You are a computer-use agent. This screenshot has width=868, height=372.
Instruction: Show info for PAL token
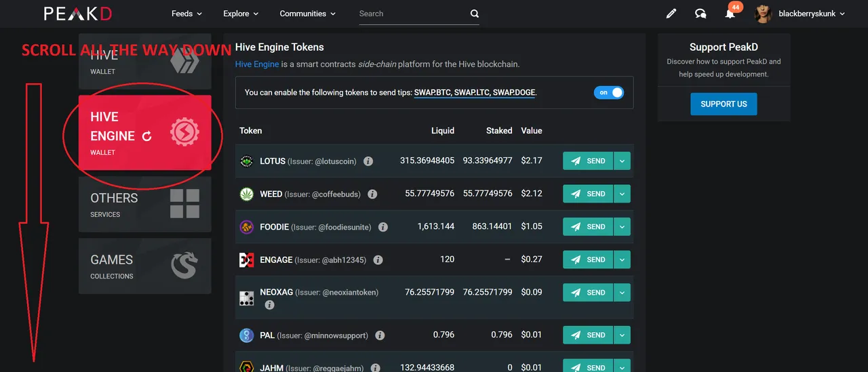380,335
